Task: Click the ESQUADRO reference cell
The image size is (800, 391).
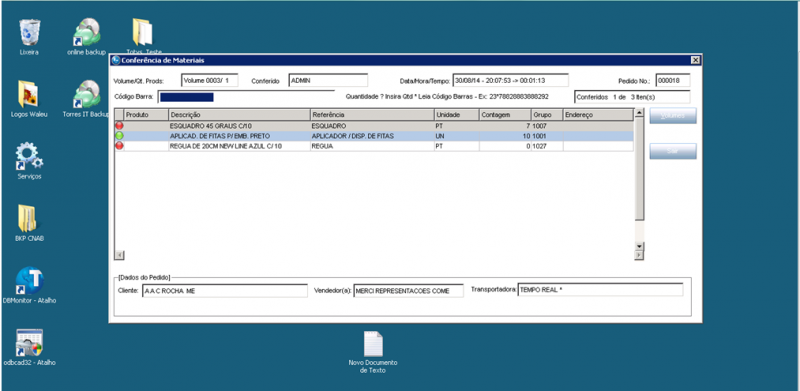Action: (x=372, y=126)
